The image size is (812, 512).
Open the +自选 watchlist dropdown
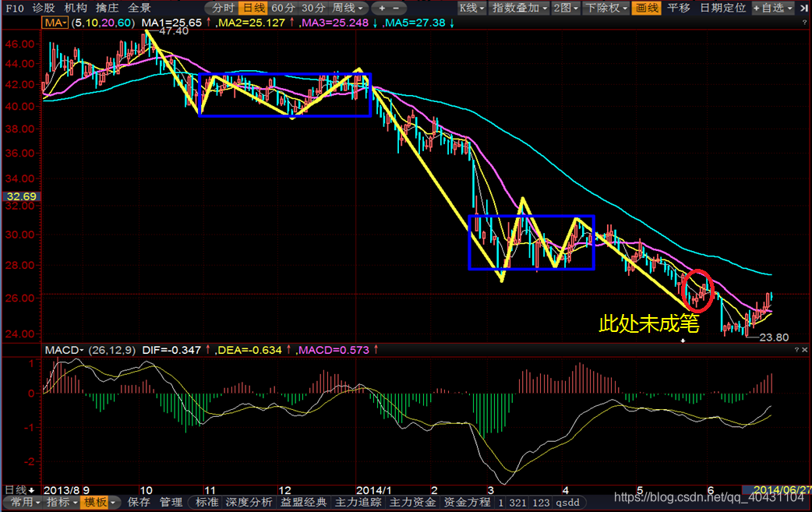pyautogui.click(x=772, y=8)
